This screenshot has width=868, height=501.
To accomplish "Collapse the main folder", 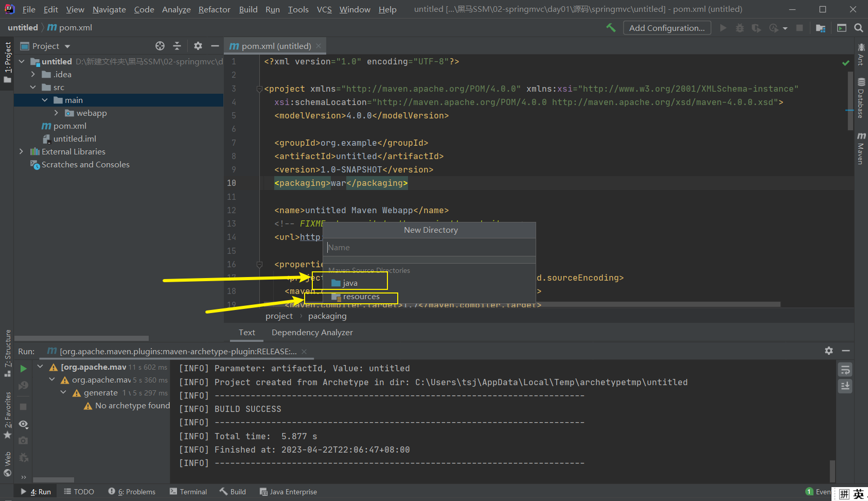I will pyautogui.click(x=45, y=100).
